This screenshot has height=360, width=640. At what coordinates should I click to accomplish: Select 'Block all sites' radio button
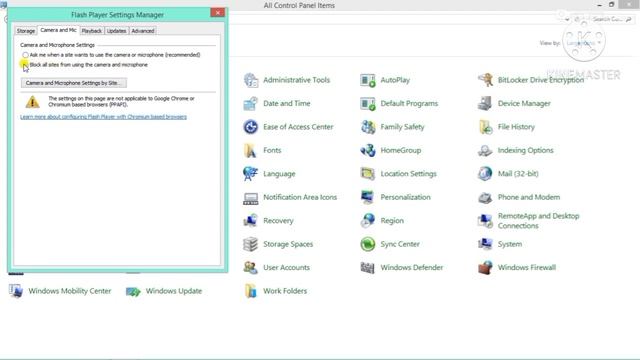pyautogui.click(x=25, y=65)
